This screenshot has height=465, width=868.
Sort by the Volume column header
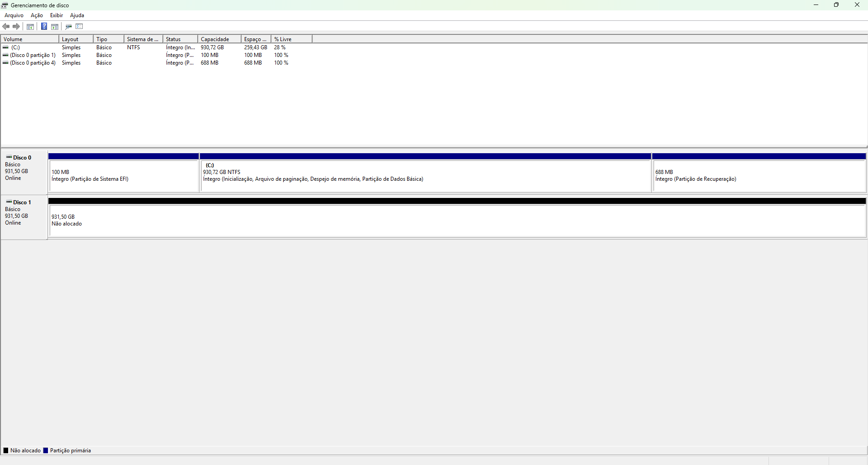30,39
